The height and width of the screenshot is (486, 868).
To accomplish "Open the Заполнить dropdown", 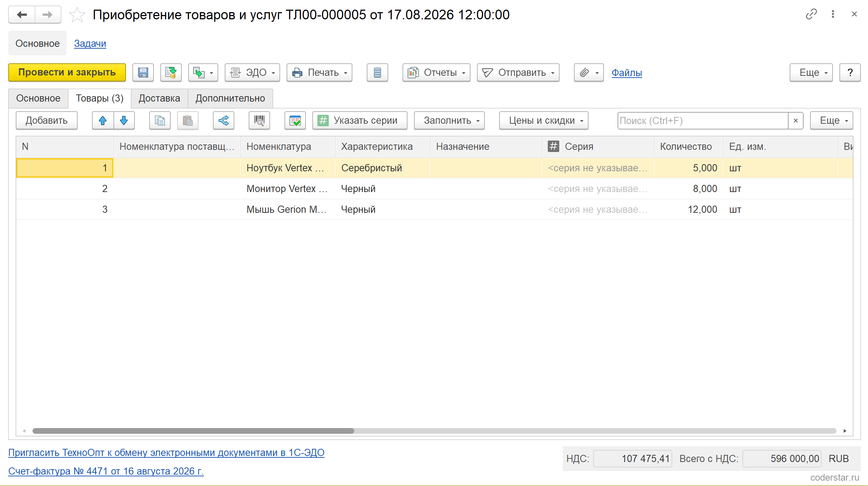I will tap(449, 121).
